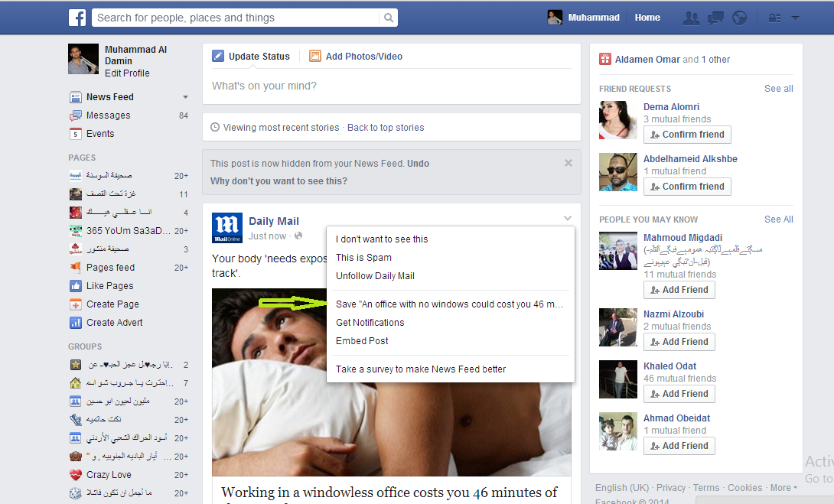Image resolution: width=834 pixels, height=504 pixels.
Task: Click the gift icon beside Aldamen Omar
Action: click(605, 59)
